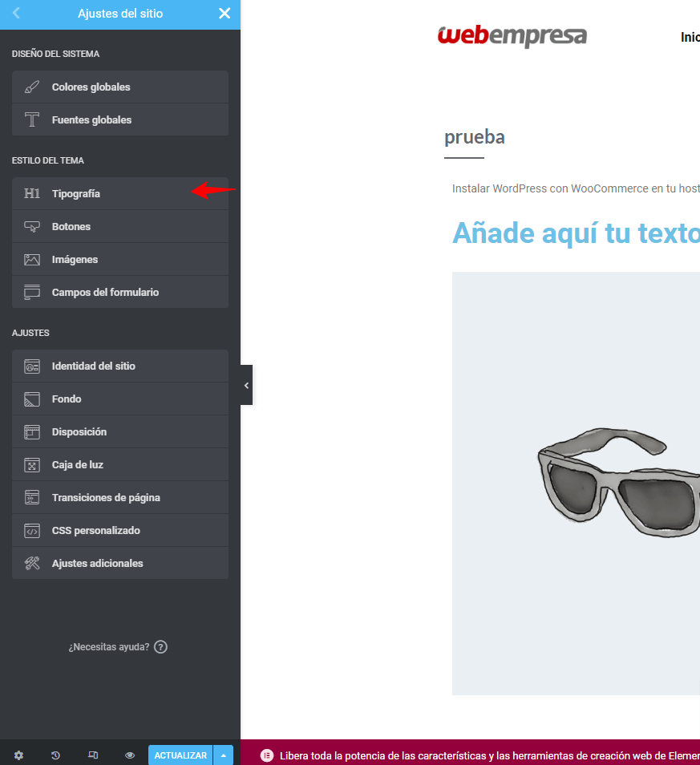Click the Imágenes picture icon
The height and width of the screenshot is (765, 700).
click(32, 260)
